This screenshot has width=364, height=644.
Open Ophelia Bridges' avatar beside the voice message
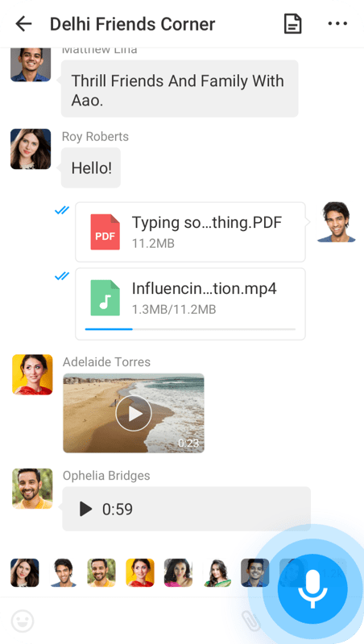point(32,489)
